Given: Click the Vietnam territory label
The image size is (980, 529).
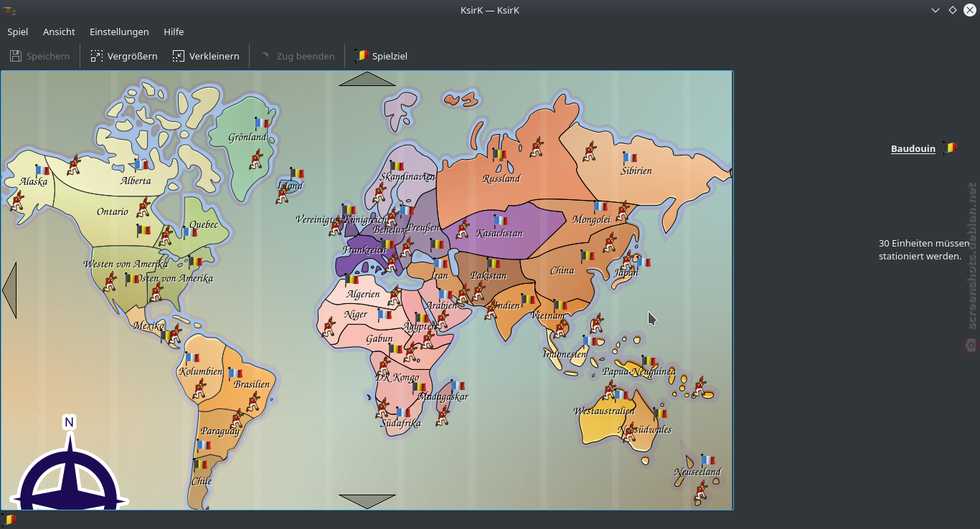Looking at the screenshot, I should coord(547,315).
